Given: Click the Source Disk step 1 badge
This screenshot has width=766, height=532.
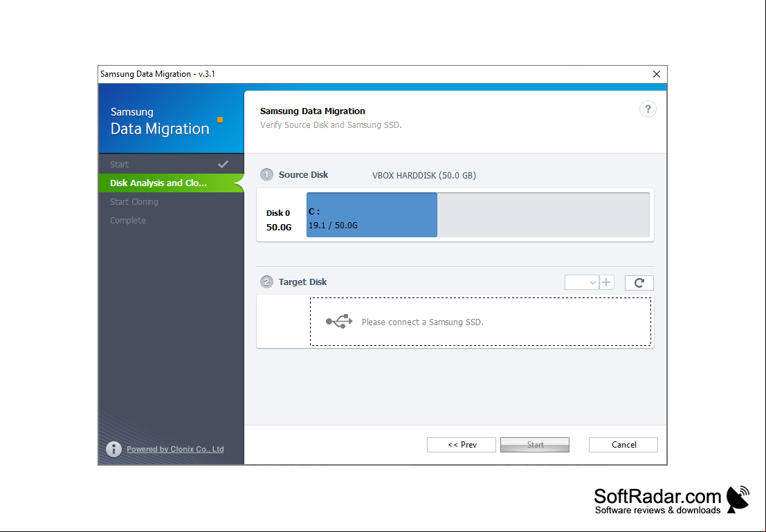Looking at the screenshot, I should coord(266,174).
